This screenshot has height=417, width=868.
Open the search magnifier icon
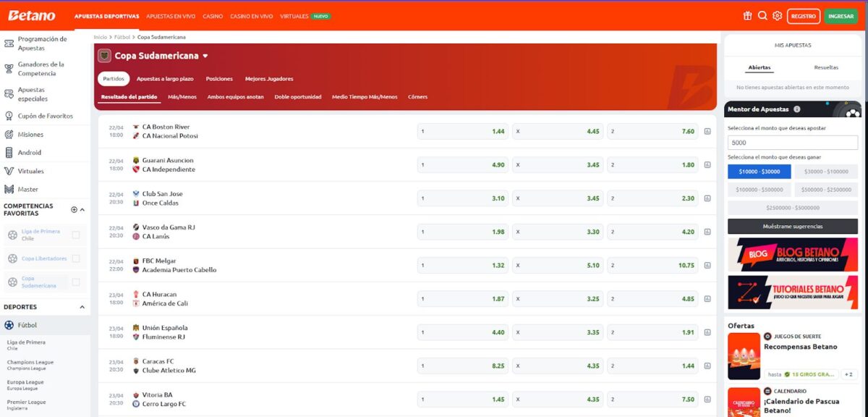click(762, 16)
